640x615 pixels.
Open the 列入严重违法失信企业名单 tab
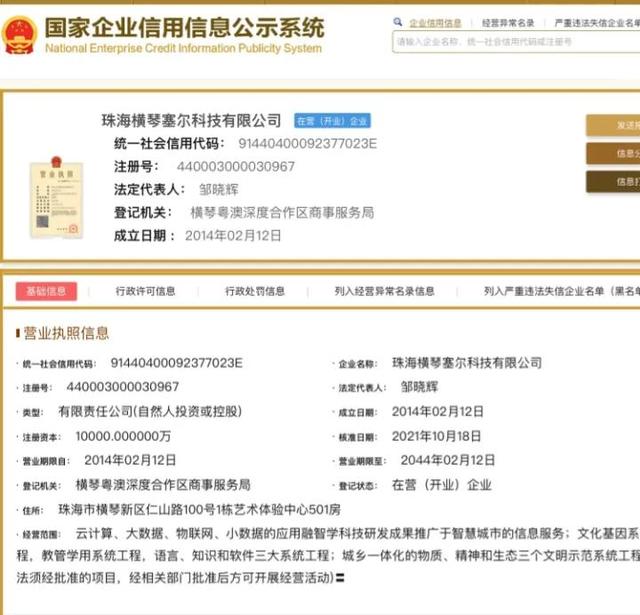click(x=562, y=291)
